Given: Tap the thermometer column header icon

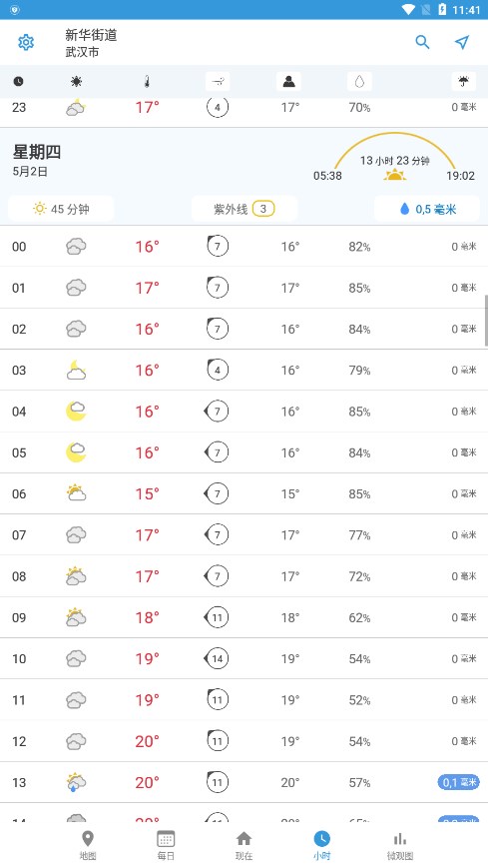Looking at the screenshot, I should pos(147,81).
